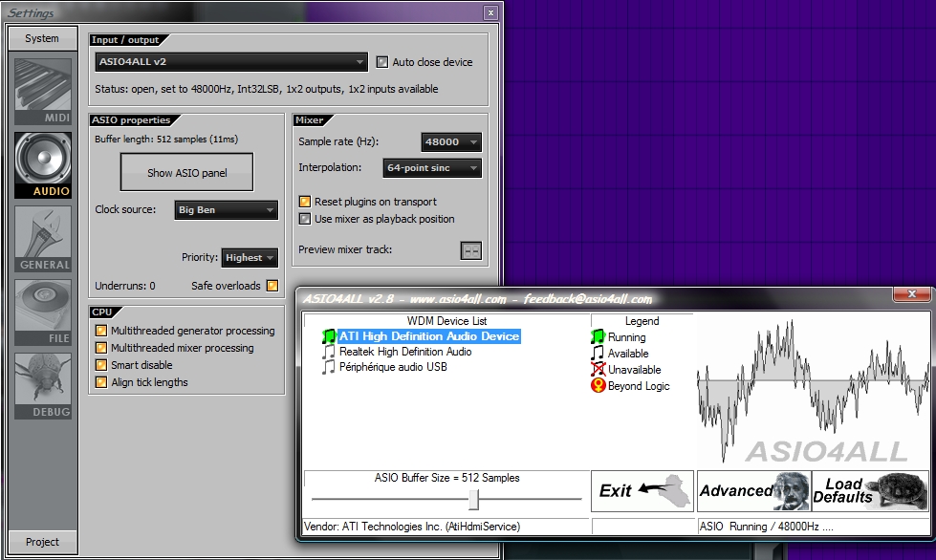
Task: Open the FILE settings section
Action: click(43, 312)
